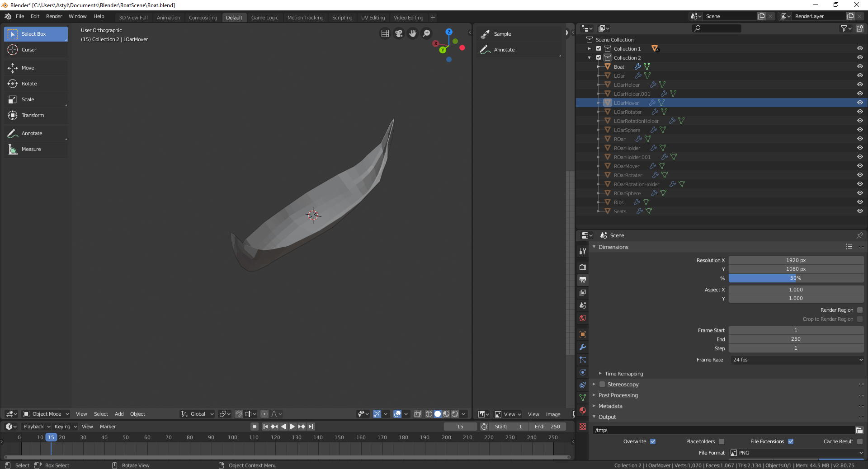Click the zoom magnifier viewport icon
The image size is (868, 469).
click(x=426, y=33)
